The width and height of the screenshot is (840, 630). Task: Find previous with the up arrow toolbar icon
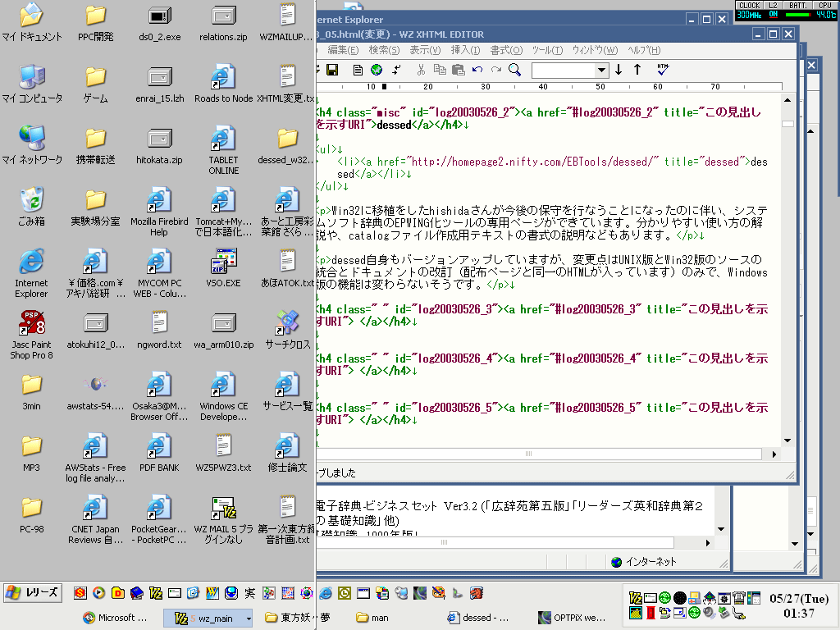pyautogui.click(x=637, y=70)
